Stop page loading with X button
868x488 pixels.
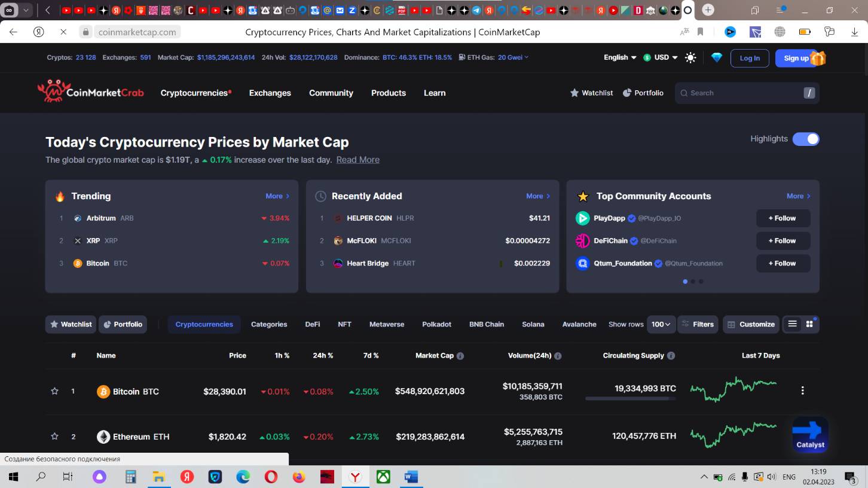(x=63, y=32)
